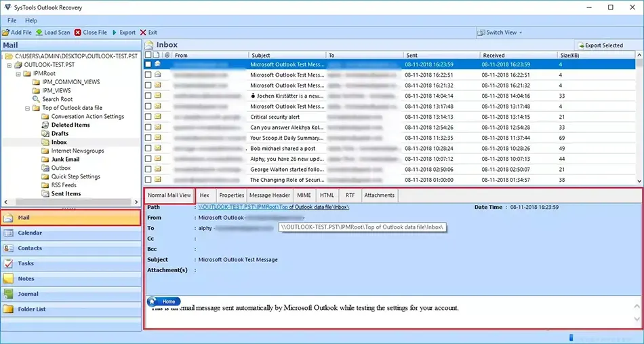Viewport: 644px width, 344px height.
Task: Click the Outbox folder icon
Action: coord(45,168)
